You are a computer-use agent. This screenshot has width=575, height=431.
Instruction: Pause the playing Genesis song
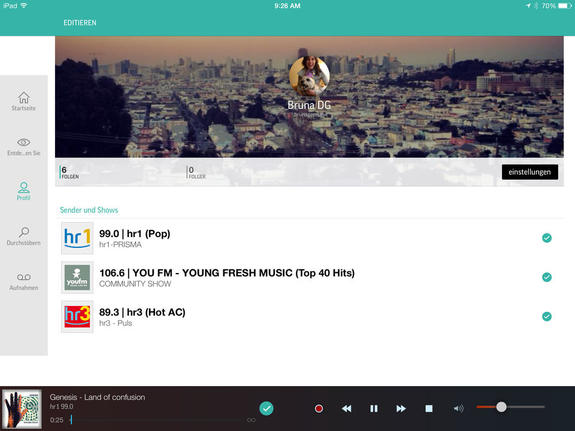[x=374, y=408]
